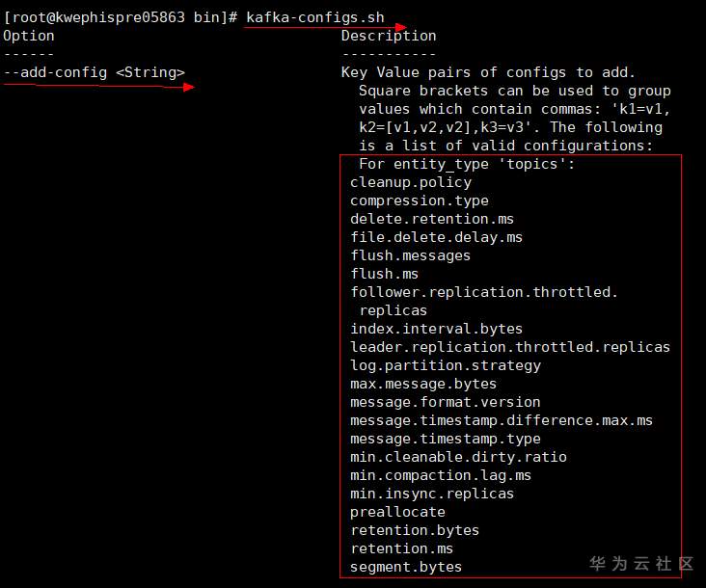Click the index.interval.bytes line

[436, 329]
